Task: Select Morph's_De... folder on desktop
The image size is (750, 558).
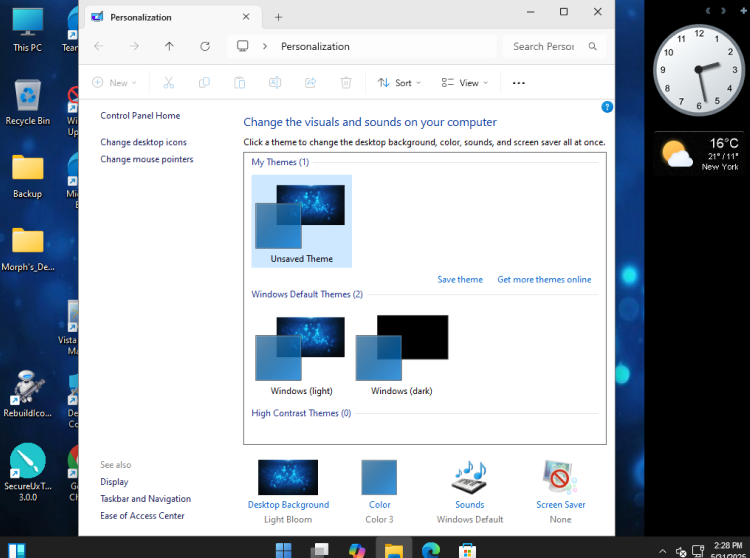Action: pos(27,249)
